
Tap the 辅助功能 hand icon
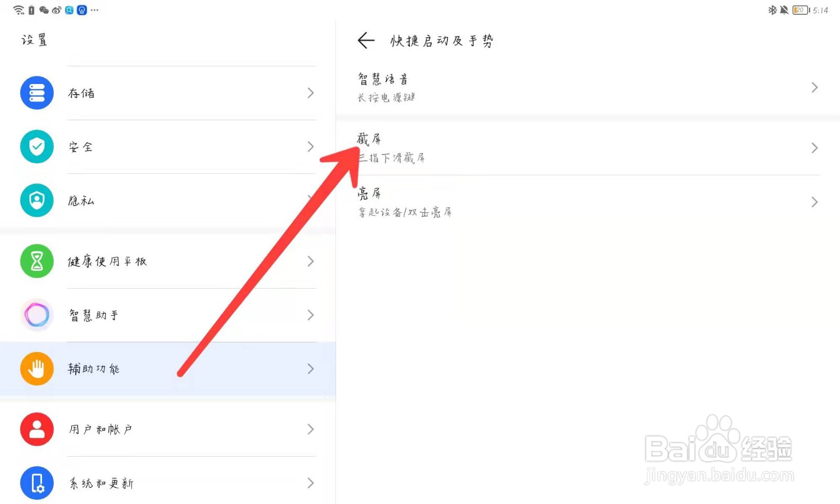coord(37,369)
